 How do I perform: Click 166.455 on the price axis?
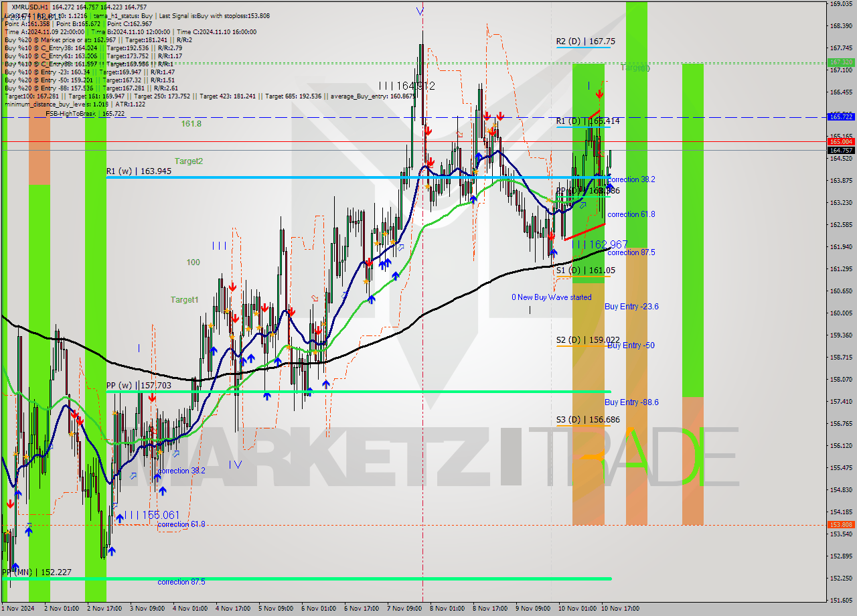(x=841, y=92)
